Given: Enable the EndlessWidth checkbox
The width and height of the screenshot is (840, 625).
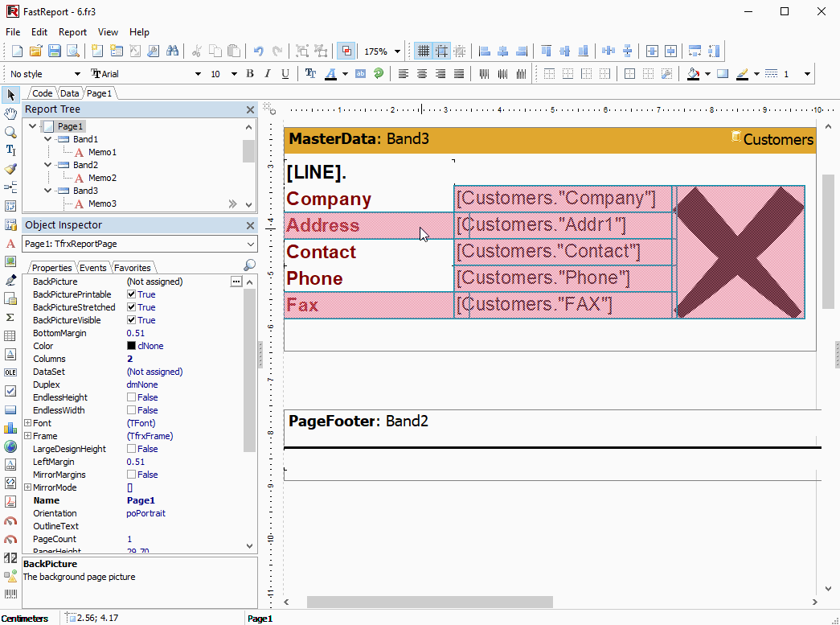Looking at the screenshot, I should coord(131,410).
